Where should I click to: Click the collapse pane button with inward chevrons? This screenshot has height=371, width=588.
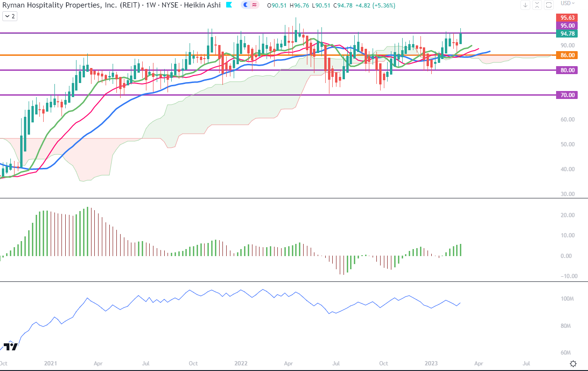pos(537,5)
